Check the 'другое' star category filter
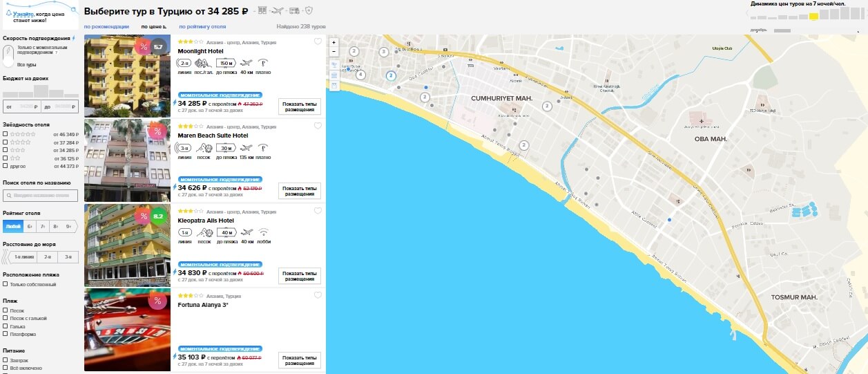868x374 pixels. (6, 165)
